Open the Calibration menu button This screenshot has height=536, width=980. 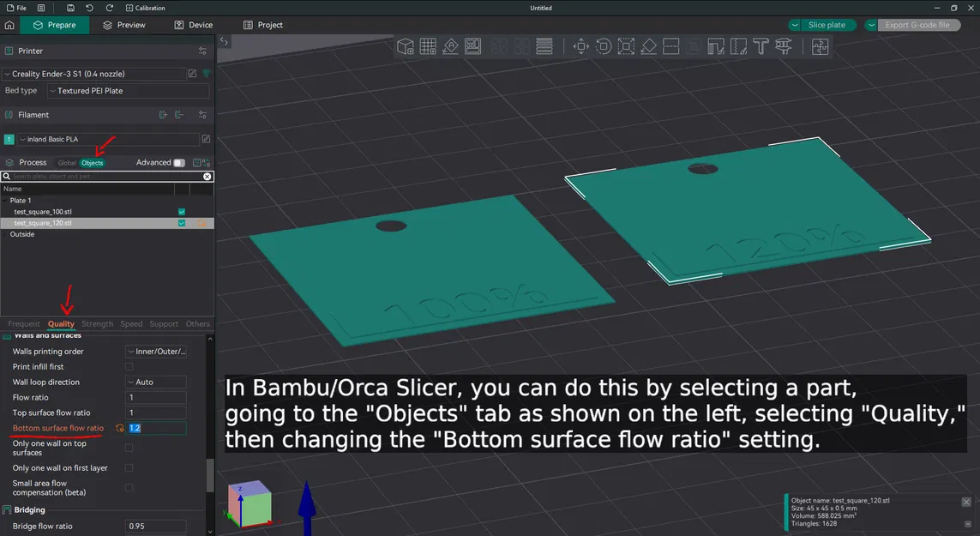click(146, 8)
